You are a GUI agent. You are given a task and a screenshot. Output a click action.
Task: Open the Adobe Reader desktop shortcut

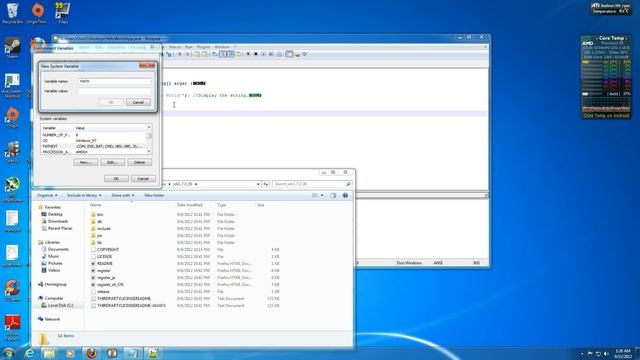[12, 328]
